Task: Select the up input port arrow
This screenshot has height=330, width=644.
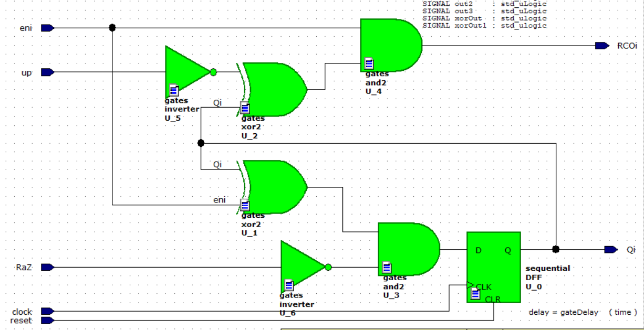Action: pos(47,72)
